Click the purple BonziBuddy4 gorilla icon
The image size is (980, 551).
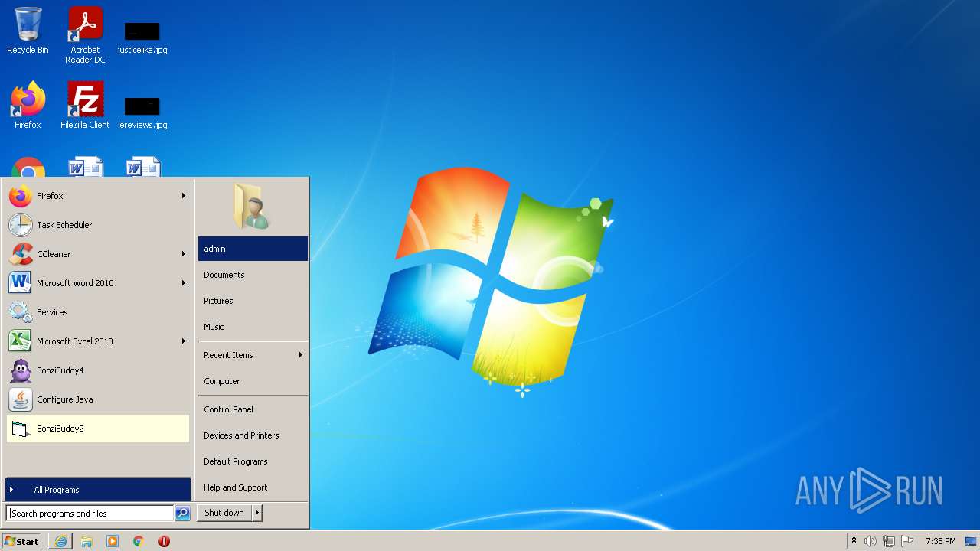tap(20, 370)
